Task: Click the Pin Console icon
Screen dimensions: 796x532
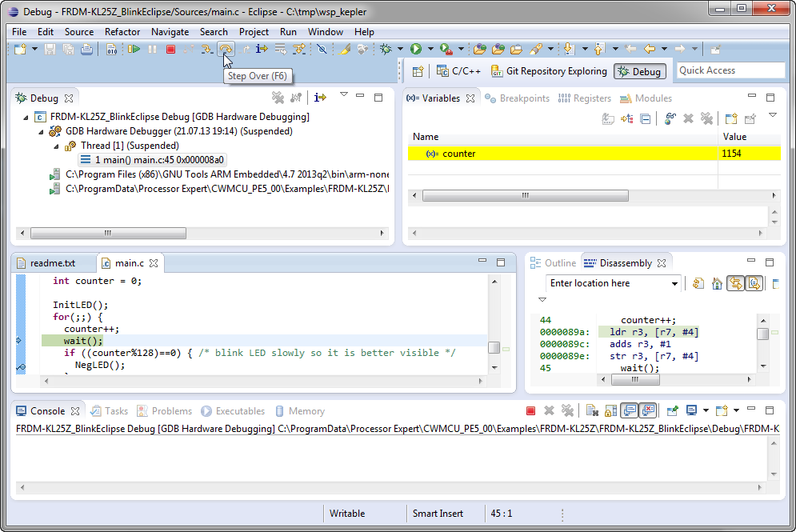Action: pyautogui.click(x=673, y=410)
